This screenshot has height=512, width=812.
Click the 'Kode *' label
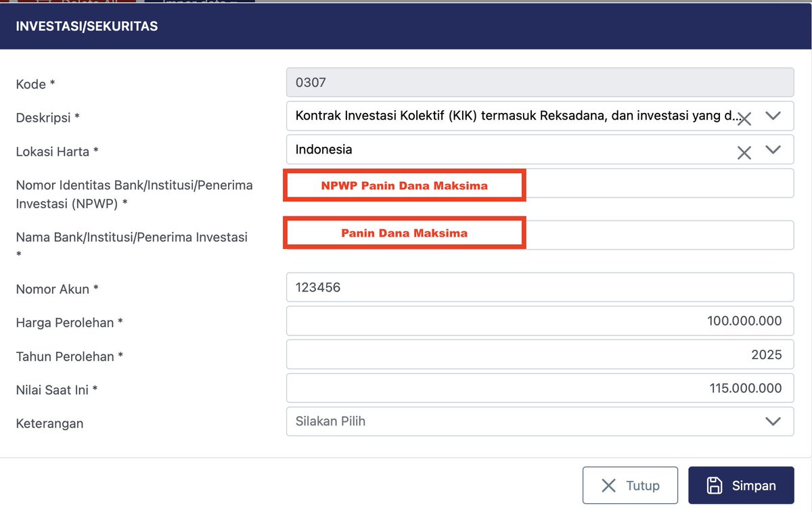coord(35,85)
